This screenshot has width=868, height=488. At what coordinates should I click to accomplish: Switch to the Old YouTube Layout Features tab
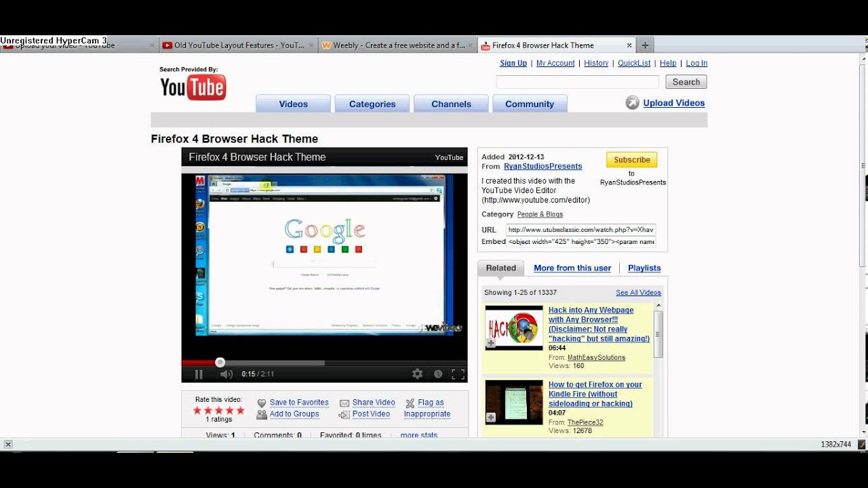pyautogui.click(x=238, y=45)
